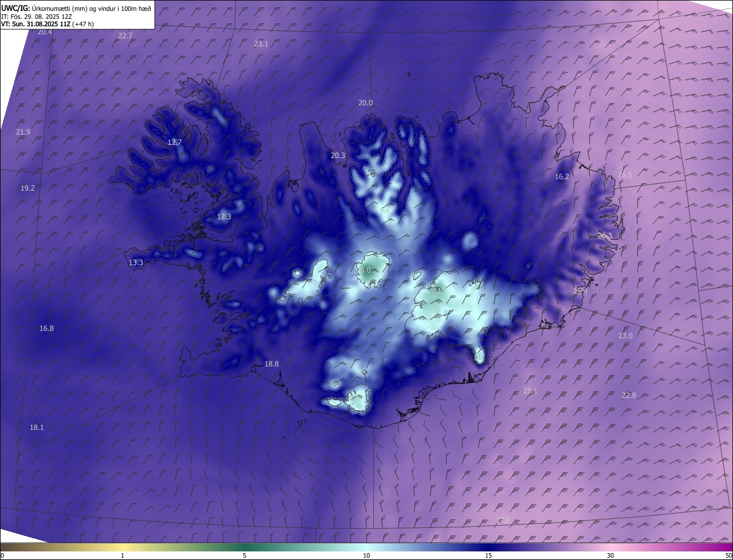
Task: Click the 7.1 value on Vatnajökull
Action: (x=436, y=290)
